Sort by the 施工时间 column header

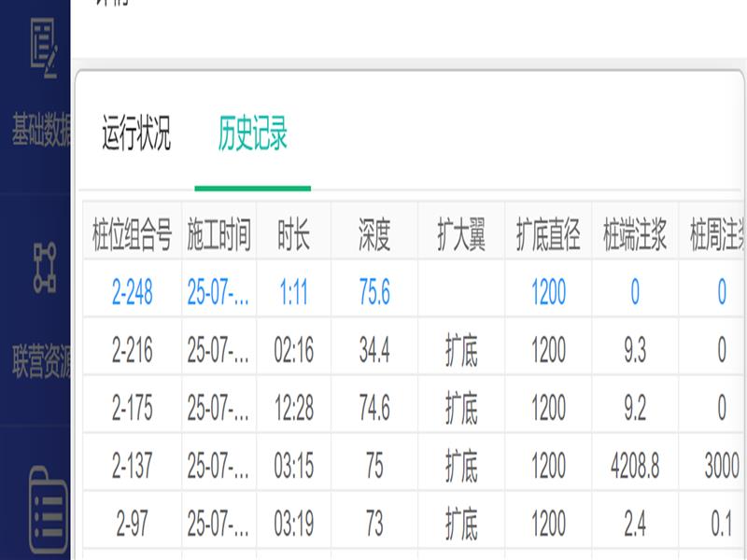click(218, 237)
